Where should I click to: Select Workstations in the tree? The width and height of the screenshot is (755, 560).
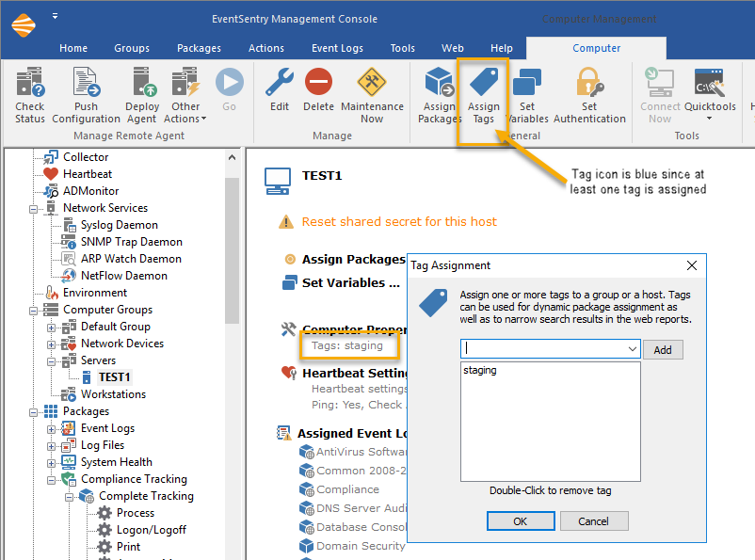coord(113,393)
